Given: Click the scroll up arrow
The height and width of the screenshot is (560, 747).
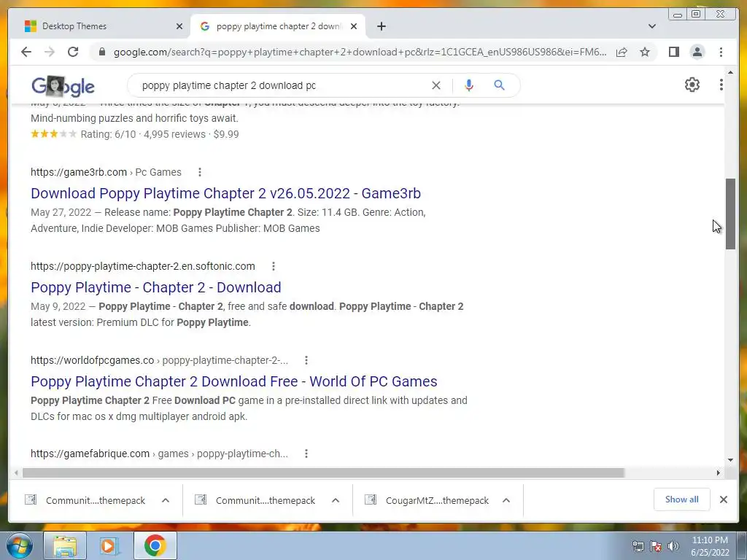Looking at the screenshot, I should (731, 72).
